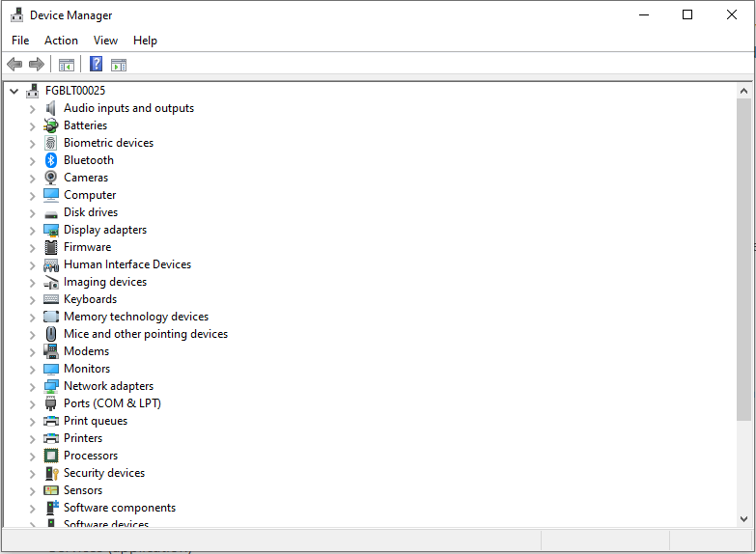Click the Bluetooth category icon
Viewport: 756px width, 554px height.
coord(51,160)
